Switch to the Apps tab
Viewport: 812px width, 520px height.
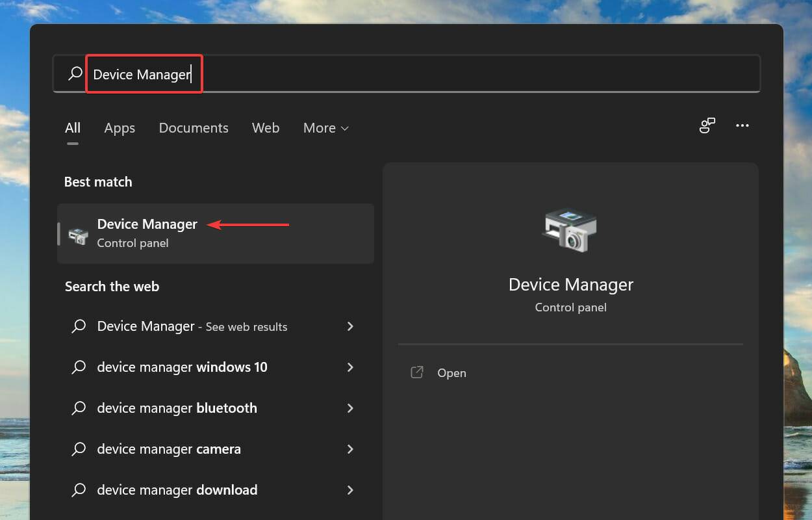point(120,128)
